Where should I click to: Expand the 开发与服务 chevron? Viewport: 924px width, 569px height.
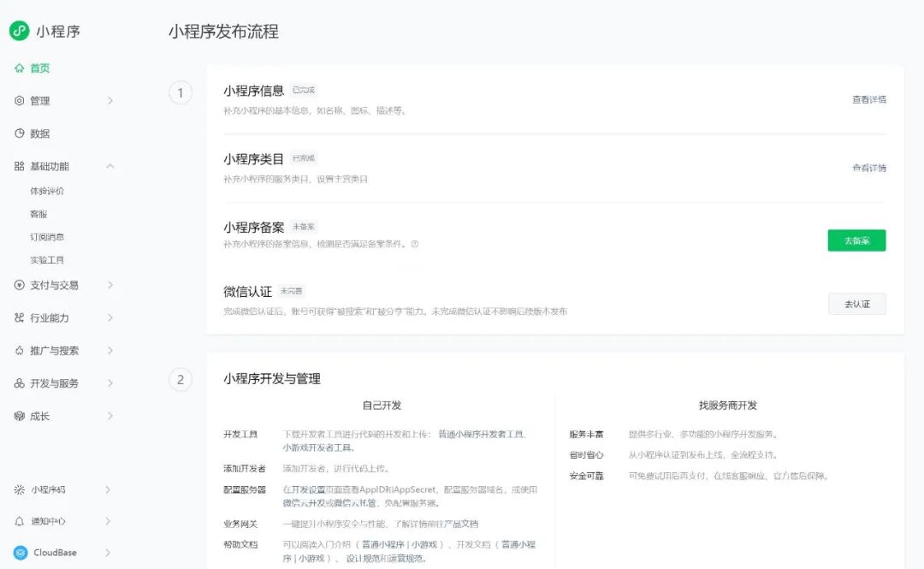pos(110,383)
